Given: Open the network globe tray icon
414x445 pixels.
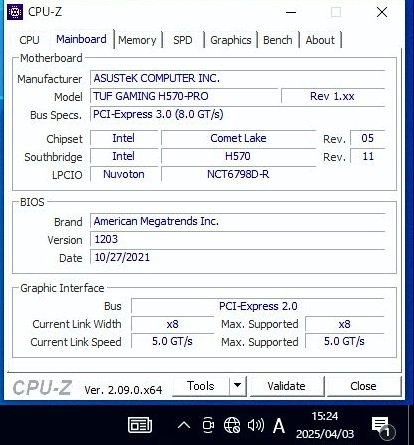Looking at the screenshot, I should [232, 425].
